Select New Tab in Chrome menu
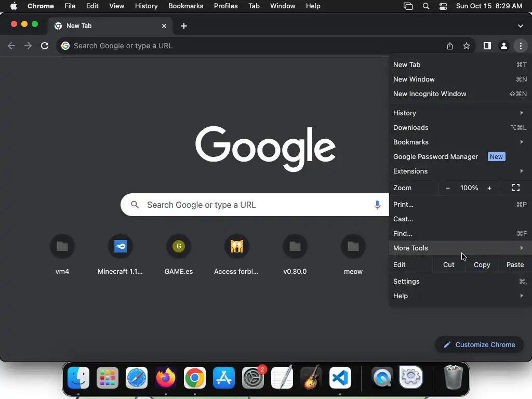The width and height of the screenshot is (532, 399). tap(460, 65)
